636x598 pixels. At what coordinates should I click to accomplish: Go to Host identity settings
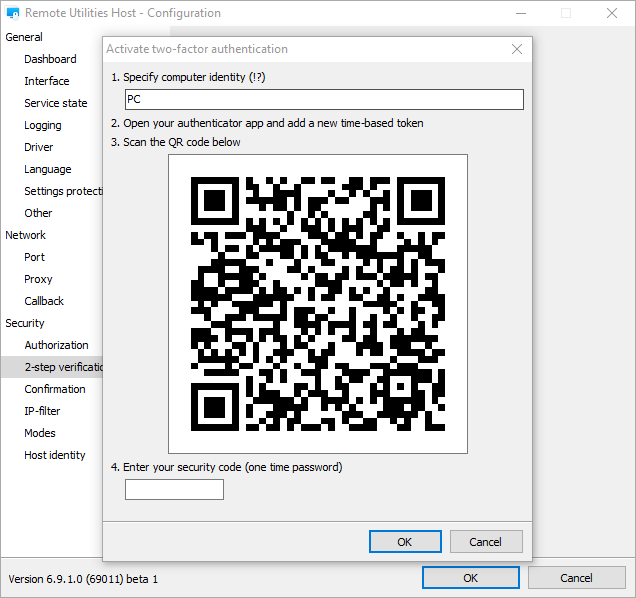(55, 455)
